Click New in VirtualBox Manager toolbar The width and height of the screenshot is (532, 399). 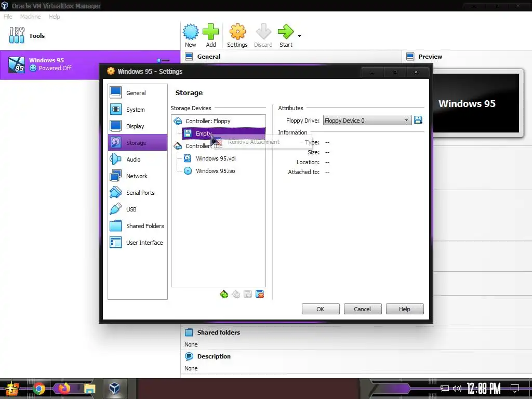tap(191, 36)
